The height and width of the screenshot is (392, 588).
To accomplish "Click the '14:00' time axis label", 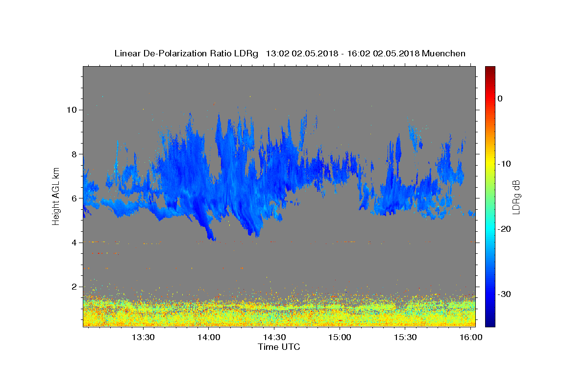I will point(208,337).
